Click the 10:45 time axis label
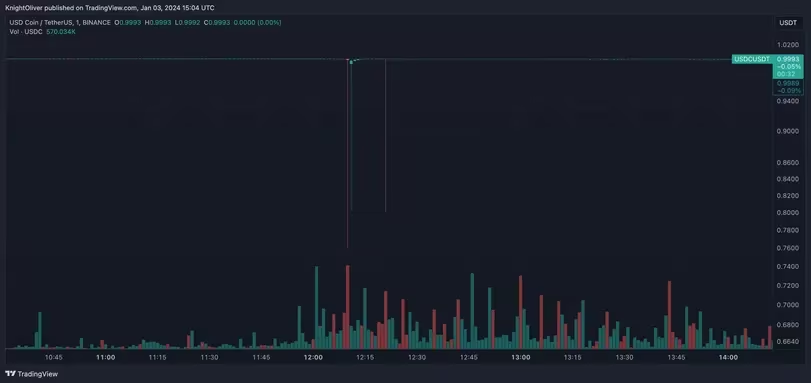 54,357
